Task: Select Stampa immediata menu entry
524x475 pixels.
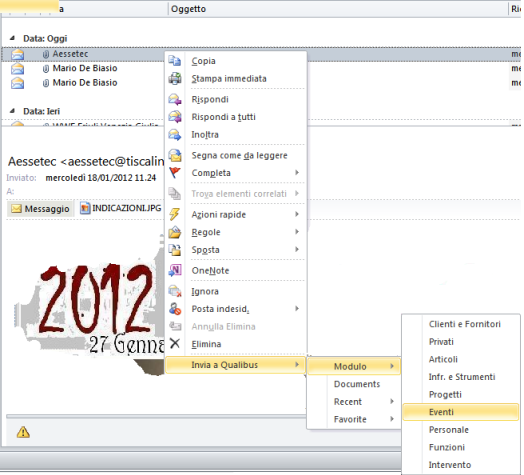Action: coord(236,79)
